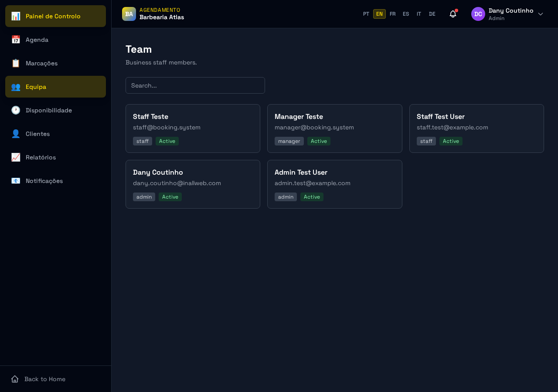558x392 pixels.
Task: Click the Painel de Controlo chart icon
Action: (16, 16)
